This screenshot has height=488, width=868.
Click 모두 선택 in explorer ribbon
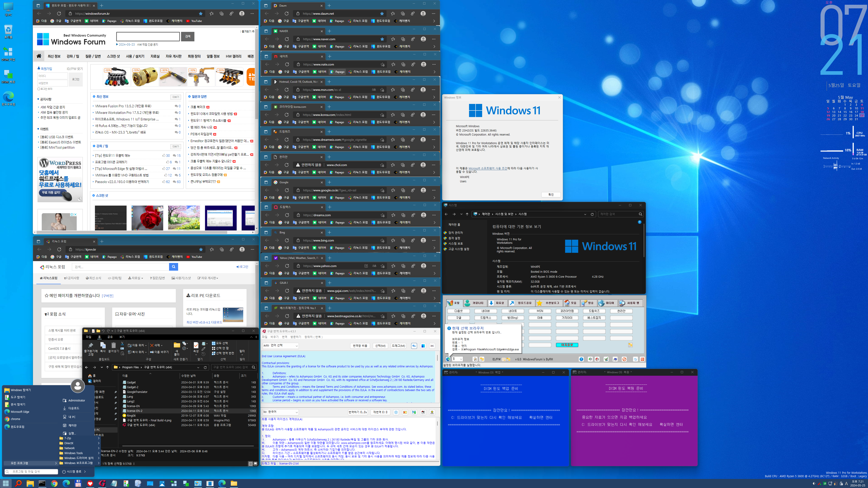coord(220,343)
